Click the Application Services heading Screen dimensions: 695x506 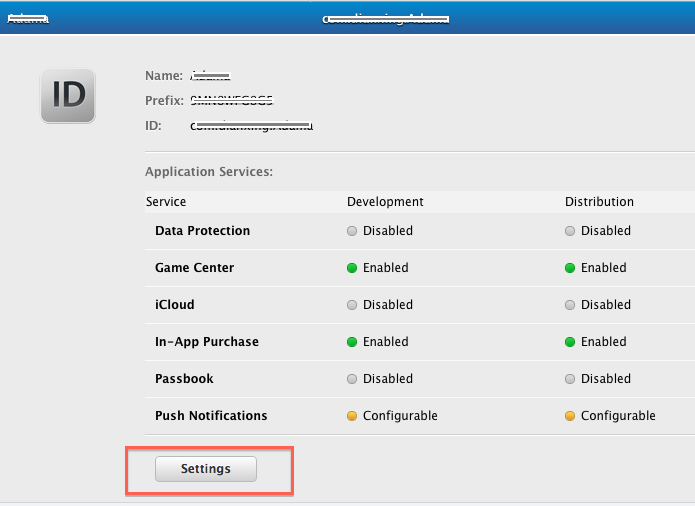click(x=209, y=171)
